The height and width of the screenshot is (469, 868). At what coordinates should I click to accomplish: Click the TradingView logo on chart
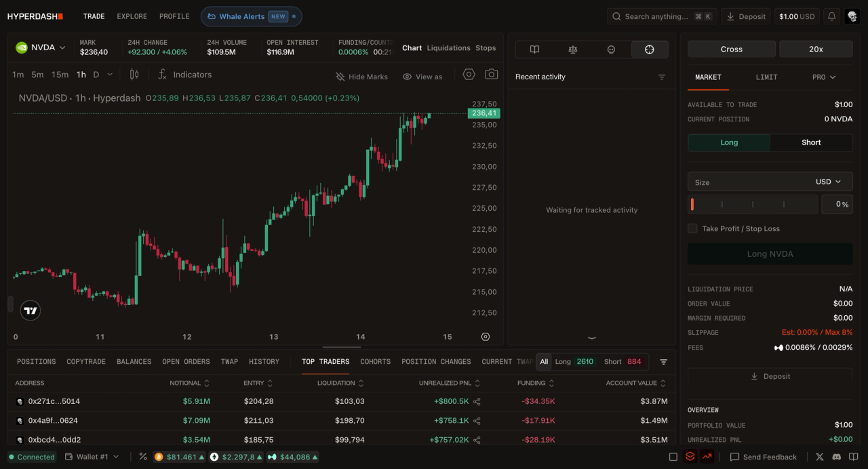point(31,310)
